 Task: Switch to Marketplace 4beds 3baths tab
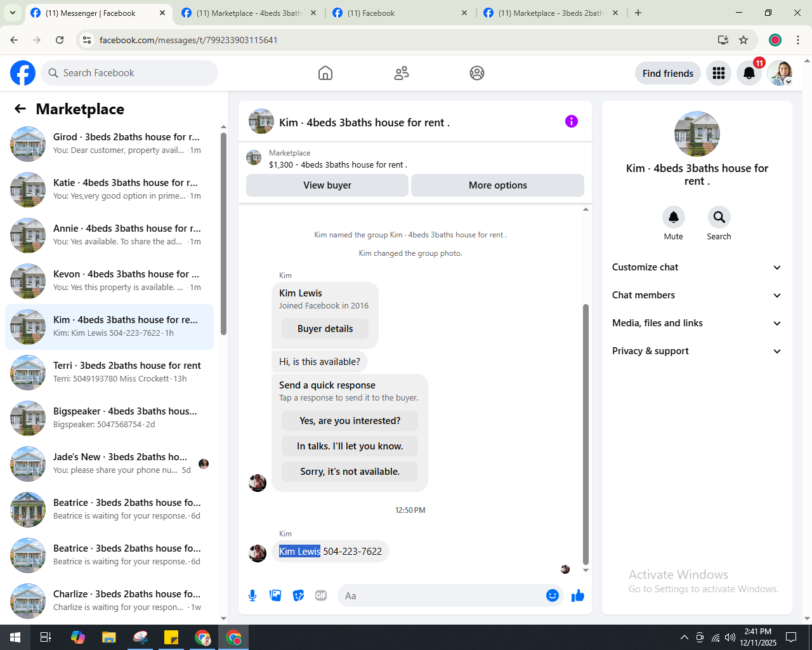[249, 13]
